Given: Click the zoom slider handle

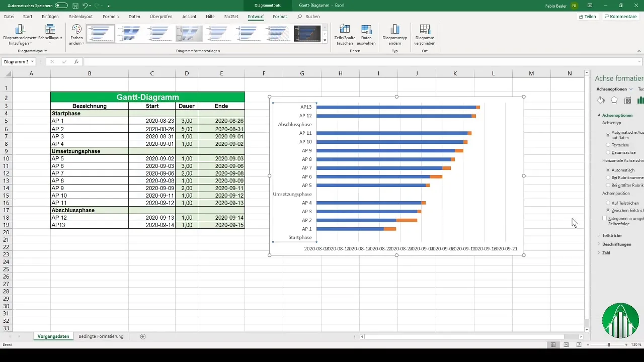Looking at the screenshot, I should [609, 345].
